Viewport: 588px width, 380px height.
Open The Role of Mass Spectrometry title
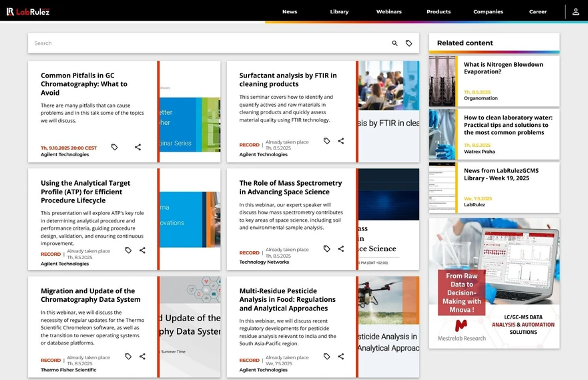pos(290,187)
